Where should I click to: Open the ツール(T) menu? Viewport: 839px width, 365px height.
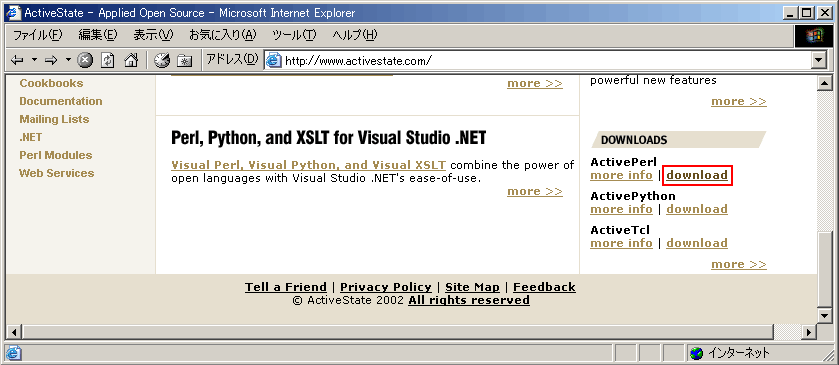click(294, 35)
